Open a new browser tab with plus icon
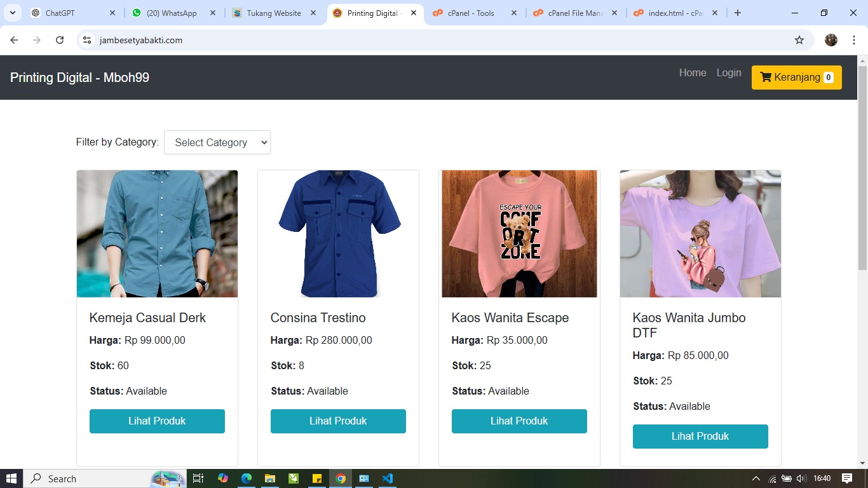 click(737, 13)
